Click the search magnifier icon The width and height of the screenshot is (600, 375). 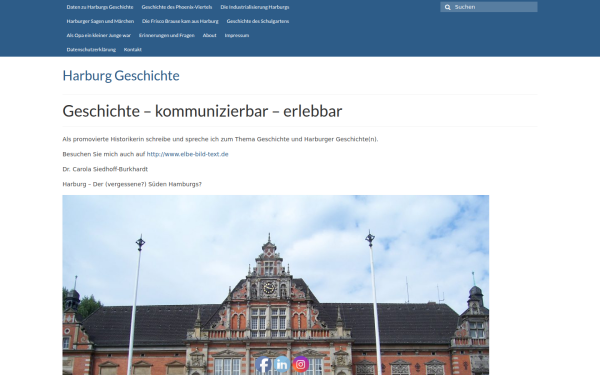[447, 7]
